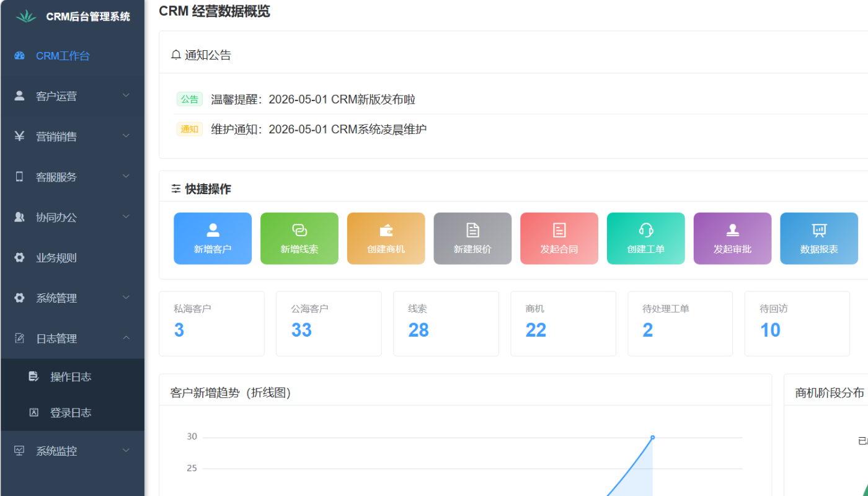The height and width of the screenshot is (496, 868).
Task: Open 操作日志 submenu item
Action: tap(73, 376)
